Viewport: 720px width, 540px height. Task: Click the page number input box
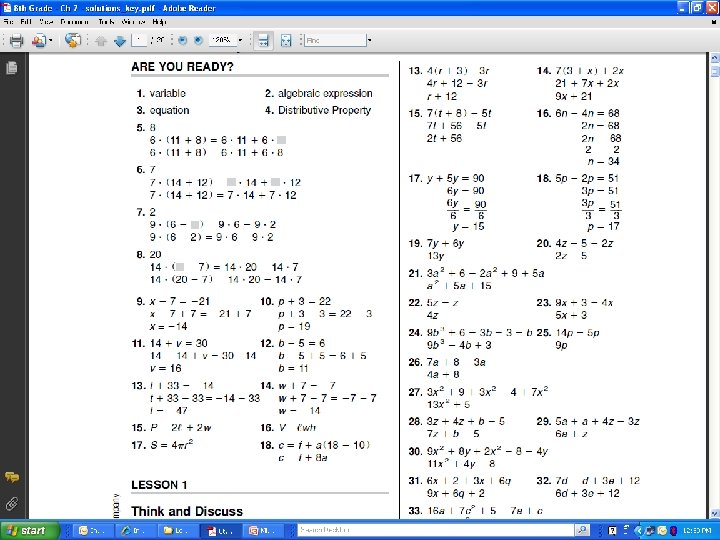139,40
